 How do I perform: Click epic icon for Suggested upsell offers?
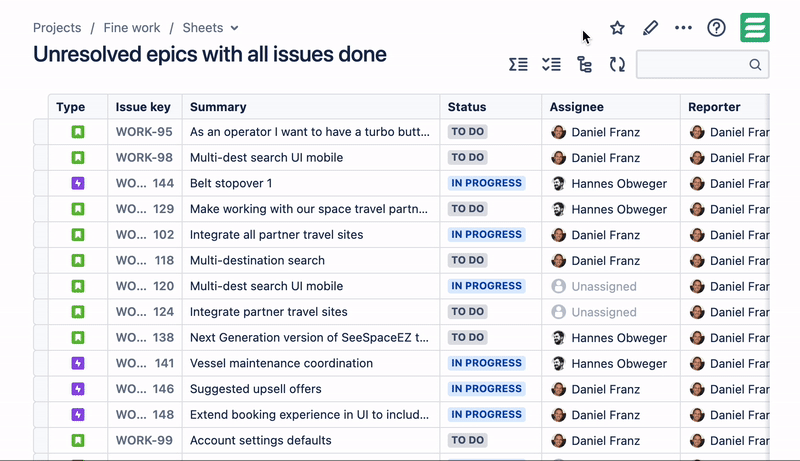[78, 389]
